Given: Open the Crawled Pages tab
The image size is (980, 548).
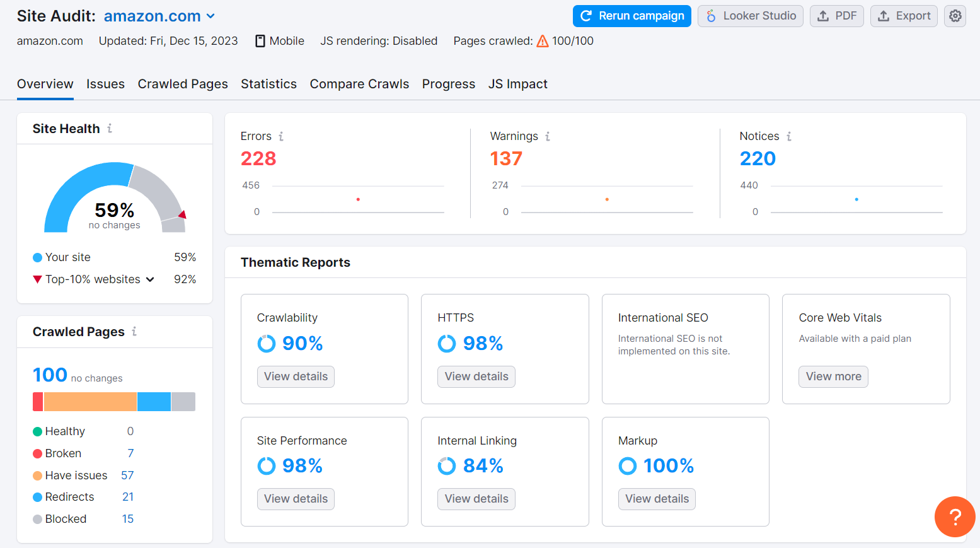Looking at the screenshot, I should tap(183, 84).
